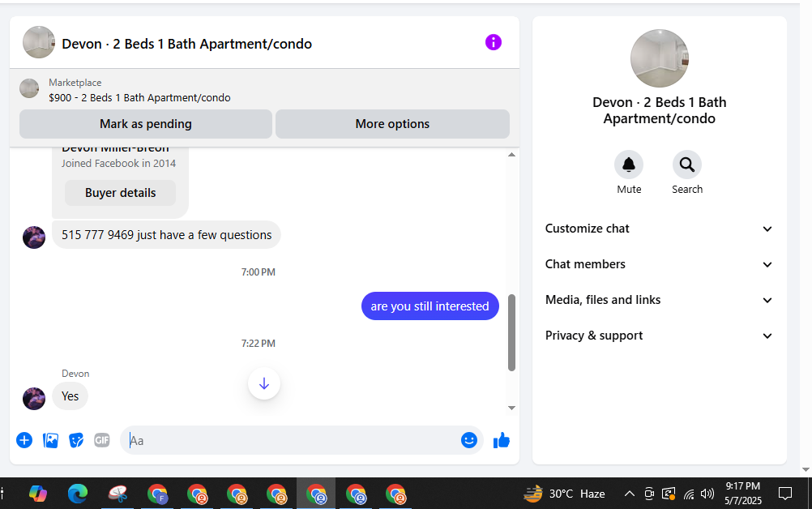Viewport: 812px width, 509px height.
Task: Expand the Chat members section
Action: (x=659, y=264)
